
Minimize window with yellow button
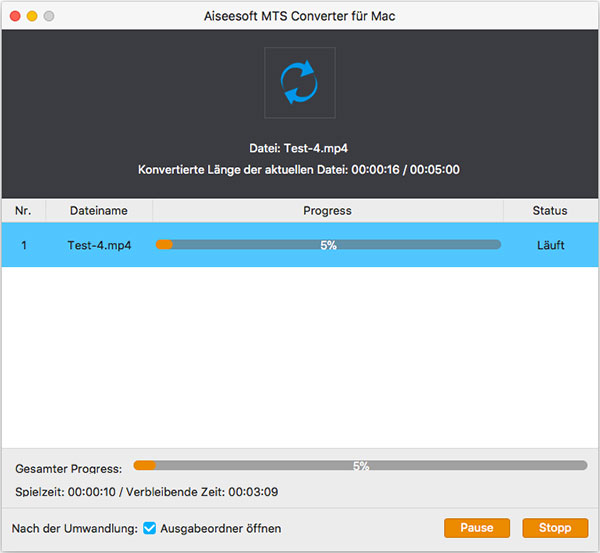(32, 16)
